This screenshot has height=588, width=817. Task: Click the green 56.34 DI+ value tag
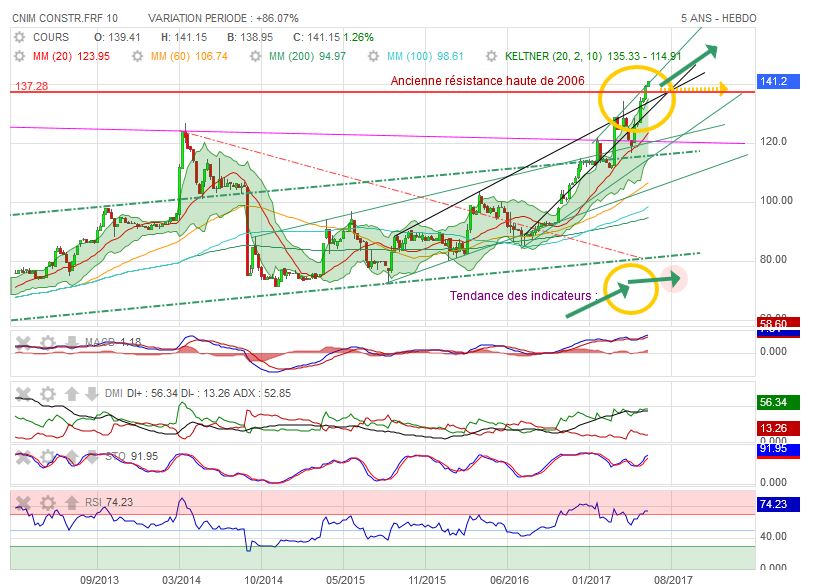click(x=778, y=402)
